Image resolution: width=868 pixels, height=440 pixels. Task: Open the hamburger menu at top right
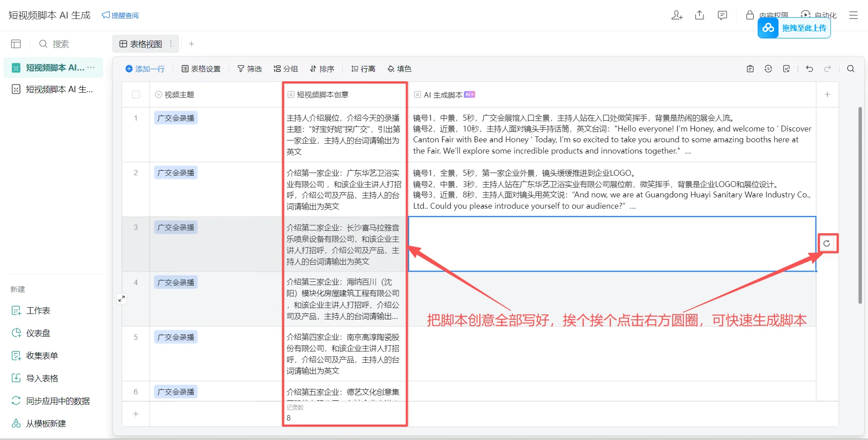tap(854, 15)
